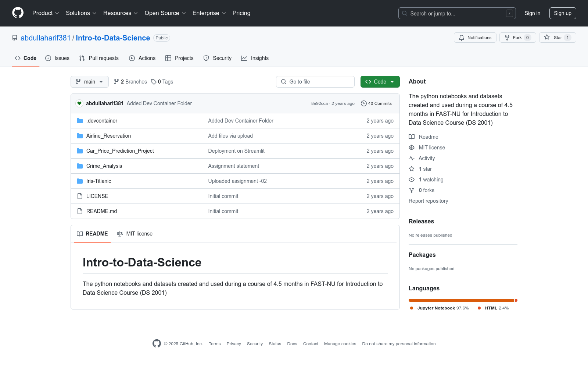Open the Intro-to-Data-Science repository link
Viewport: 588px width, 368px height.
pos(113,38)
